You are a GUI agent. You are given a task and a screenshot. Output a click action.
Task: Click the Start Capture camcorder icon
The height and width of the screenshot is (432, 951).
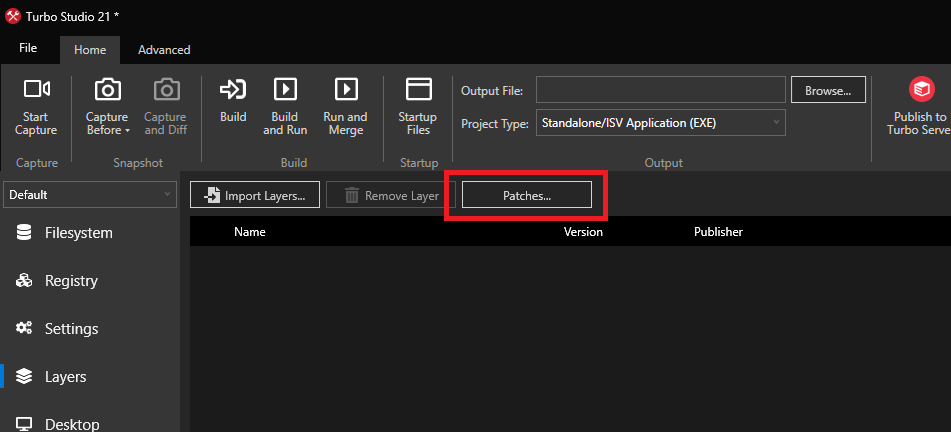pos(36,89)
